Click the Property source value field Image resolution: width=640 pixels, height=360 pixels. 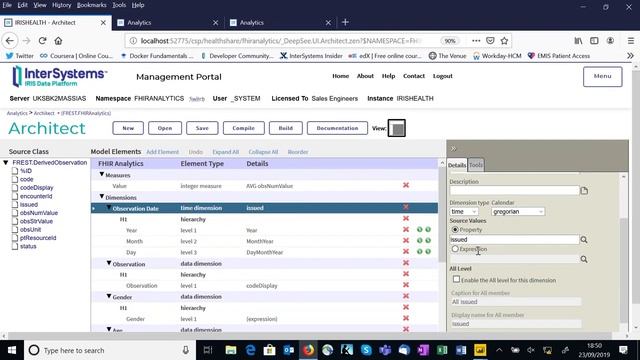(x=514, y=240)
